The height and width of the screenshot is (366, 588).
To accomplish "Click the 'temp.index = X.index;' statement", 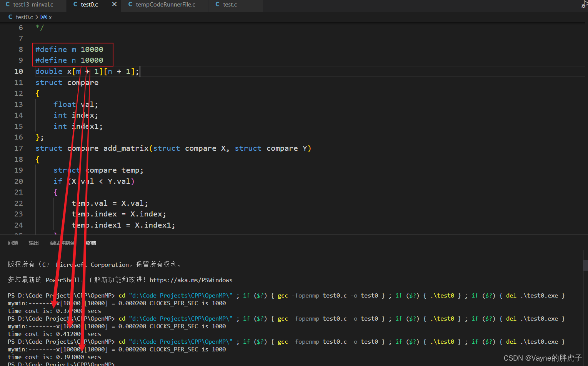I will [x=119, y=214].
